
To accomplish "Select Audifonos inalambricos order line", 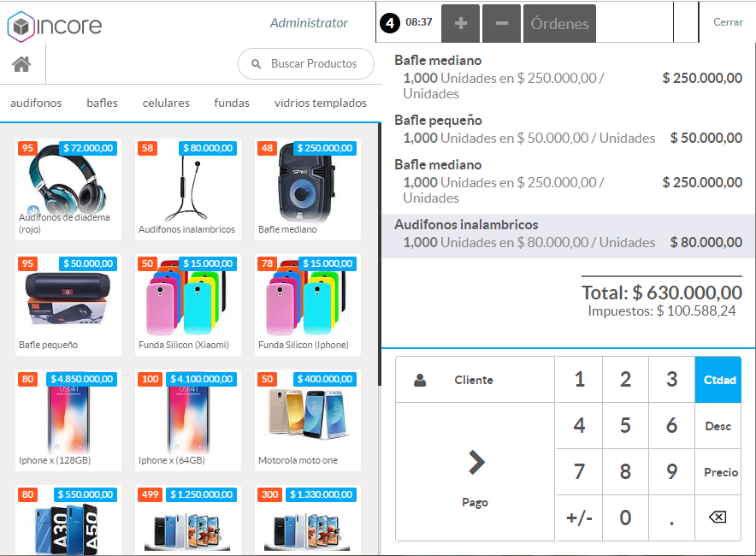I will [x=568, y=234].
